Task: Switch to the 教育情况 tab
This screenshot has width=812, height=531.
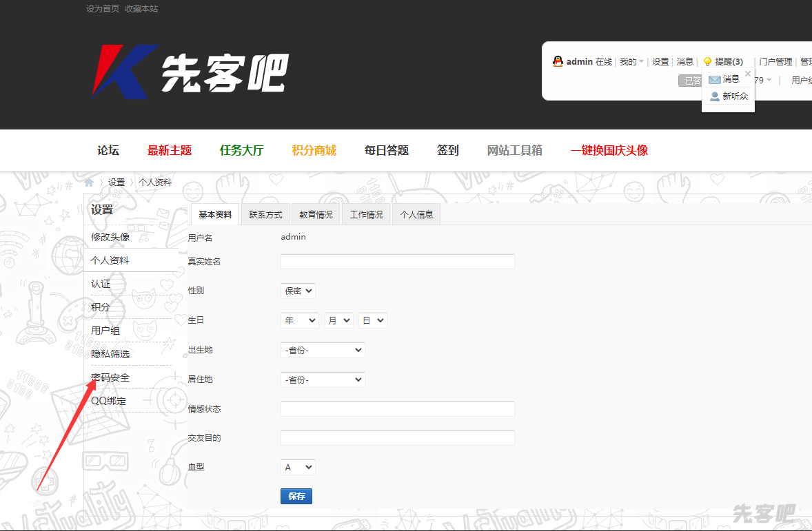Action: tap(315, 214)
